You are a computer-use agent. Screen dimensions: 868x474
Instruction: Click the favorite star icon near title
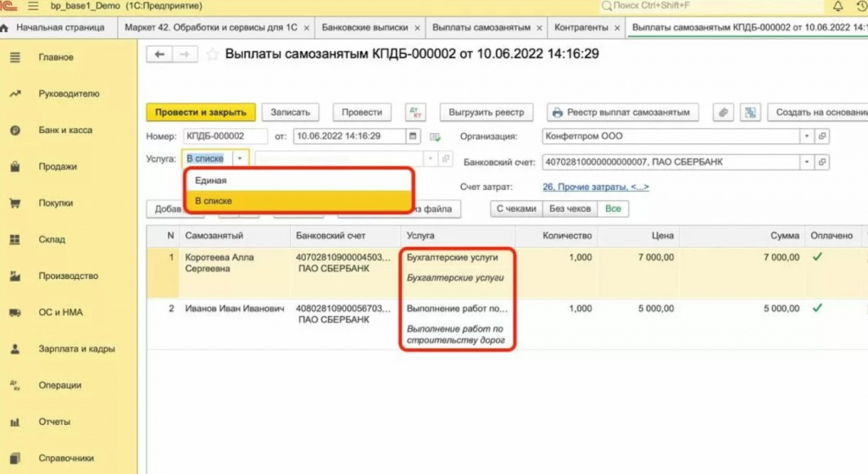pyautogui.click(x=212, y=54)
